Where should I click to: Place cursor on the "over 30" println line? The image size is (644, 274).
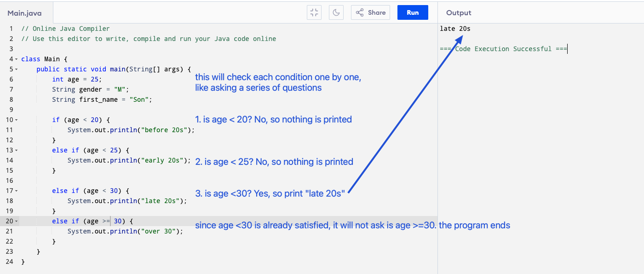[125, 231]
